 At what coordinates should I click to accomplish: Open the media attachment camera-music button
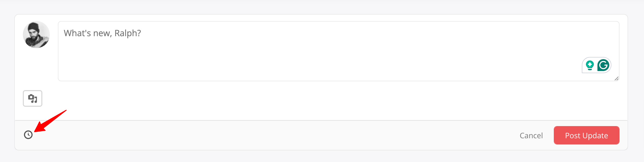point(33,99)
